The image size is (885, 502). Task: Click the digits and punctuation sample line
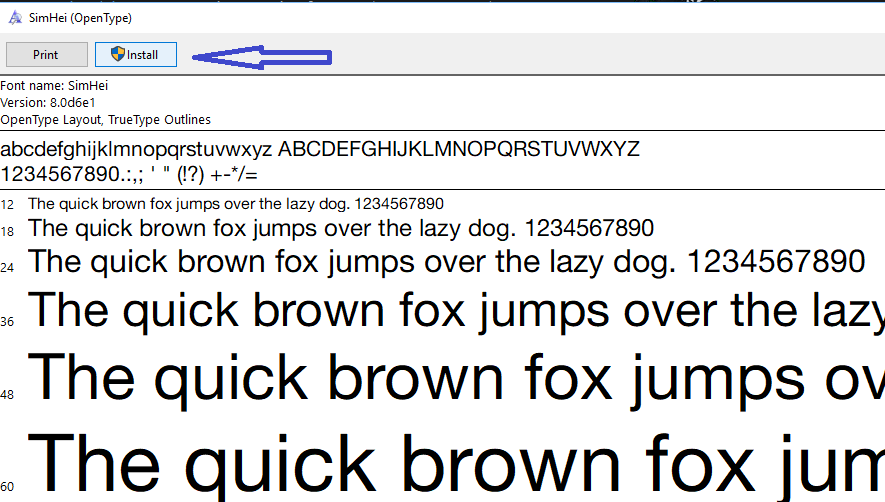pos(129,174)
